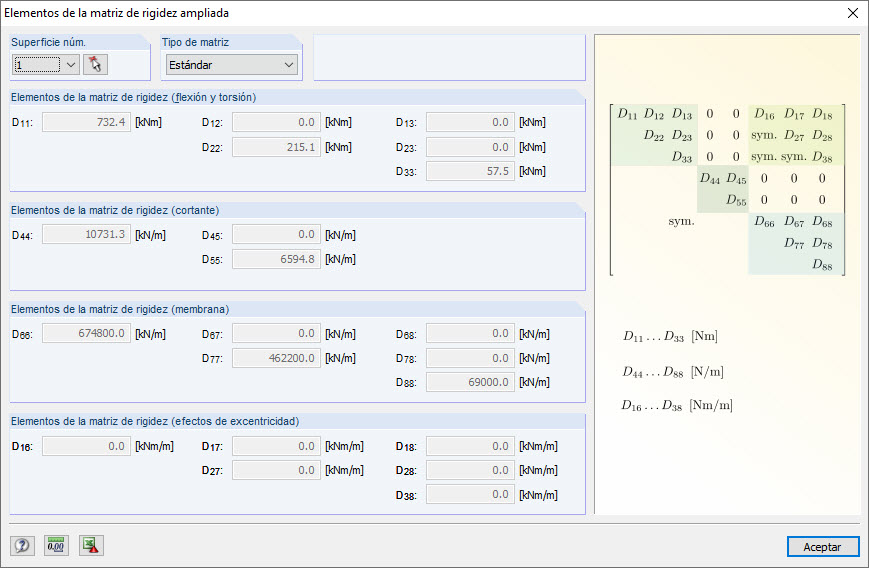Close the dialog with the X button
The height and width of the screenshot is (568, 869).
point(852,13)
